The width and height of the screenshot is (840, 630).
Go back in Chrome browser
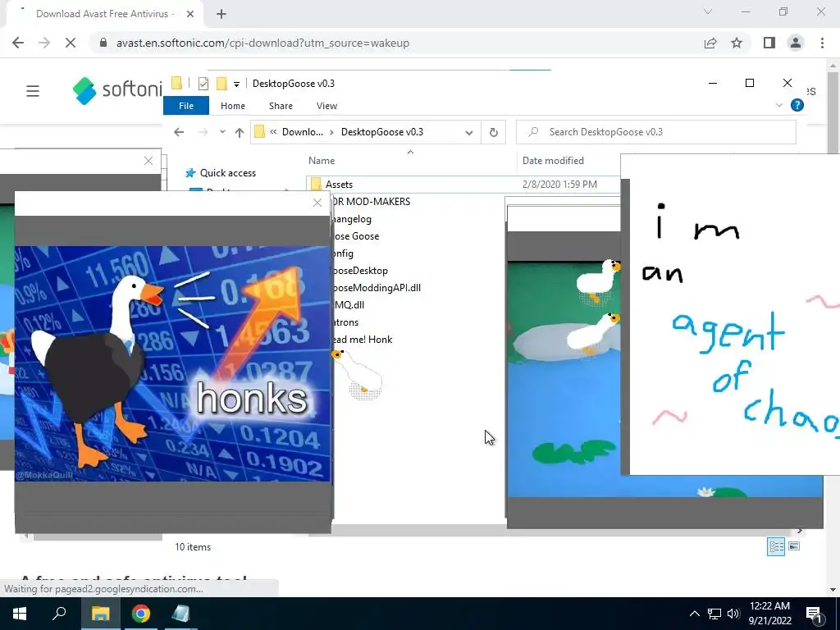[x=18, y=43]
